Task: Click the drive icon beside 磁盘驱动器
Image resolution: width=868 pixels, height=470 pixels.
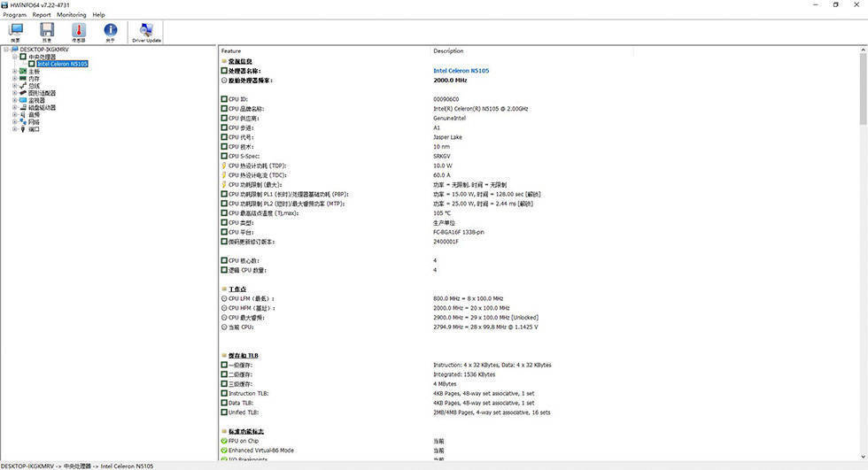Action: (23, 107)
